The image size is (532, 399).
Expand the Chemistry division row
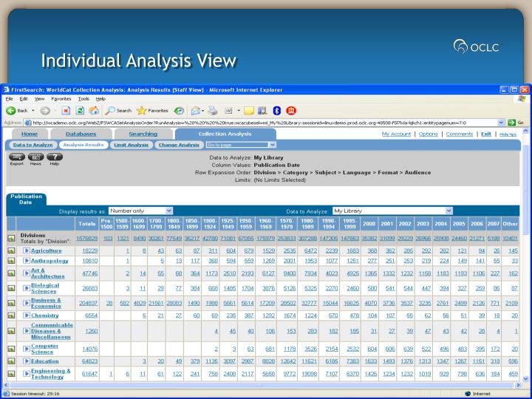pos(27,316)
